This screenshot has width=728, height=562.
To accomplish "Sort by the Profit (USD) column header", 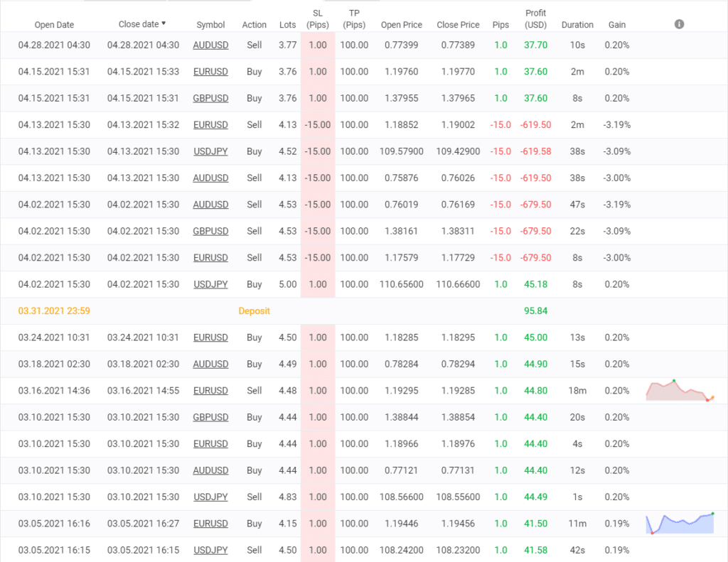I will point(535,18).
